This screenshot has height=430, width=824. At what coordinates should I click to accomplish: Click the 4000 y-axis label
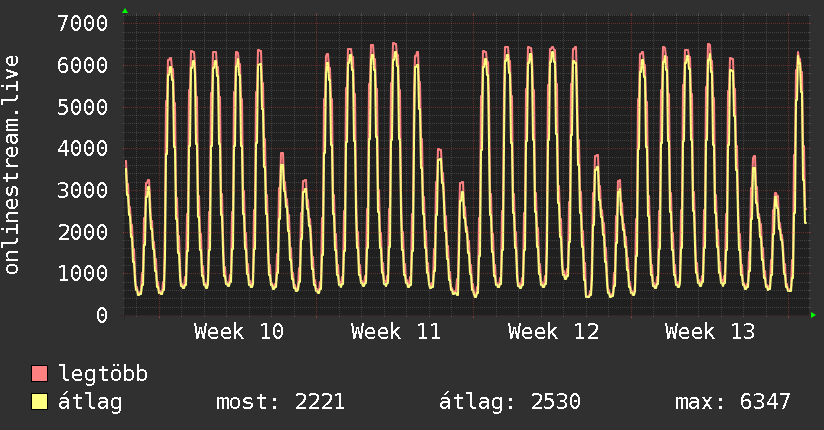tap(83, 148)
